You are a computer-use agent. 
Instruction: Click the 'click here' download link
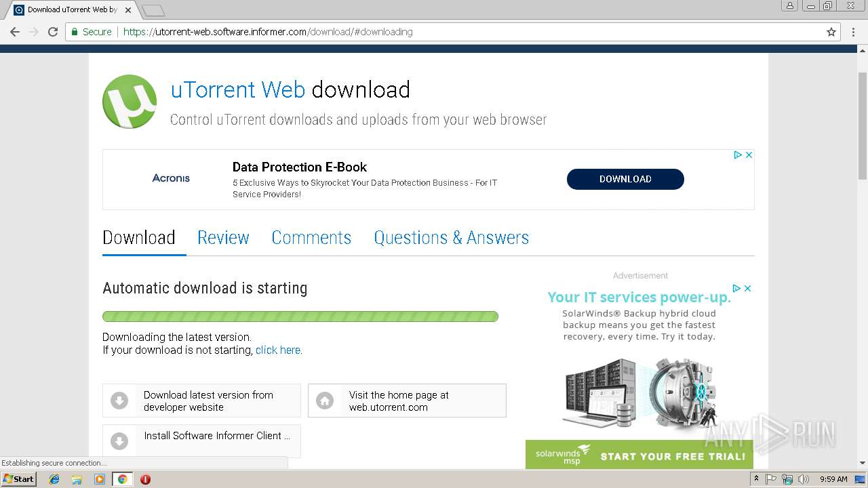pyautogui.click(x=279, y=350)
